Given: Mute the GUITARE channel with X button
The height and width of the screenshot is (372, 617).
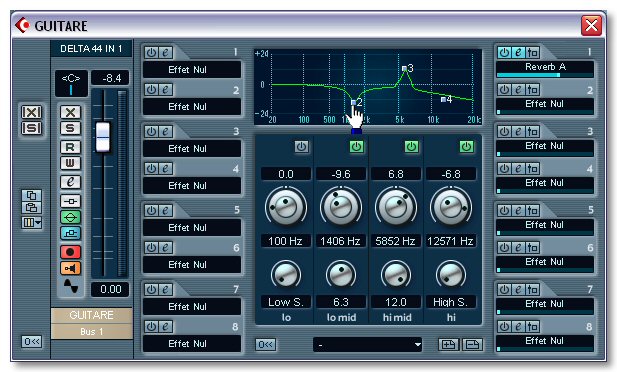Looking at the screenshot, I should pos(70,112).
